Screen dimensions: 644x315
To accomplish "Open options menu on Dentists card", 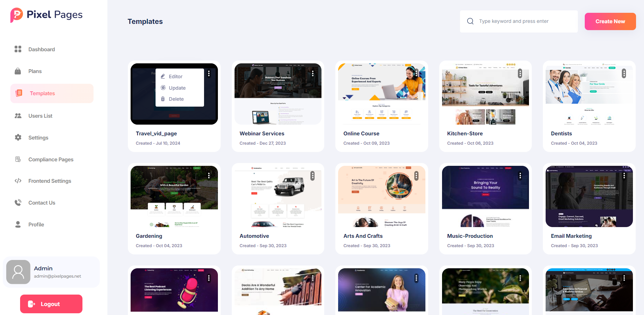I will point(624,73).
